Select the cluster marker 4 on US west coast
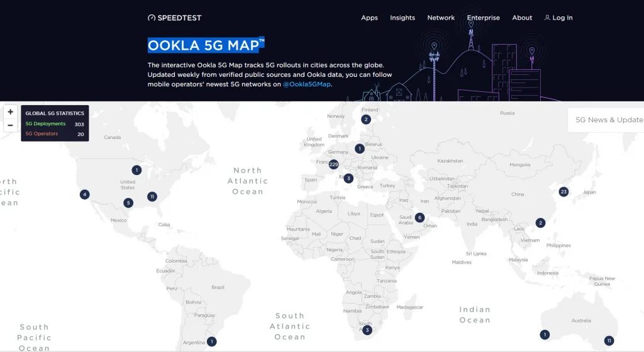This screenshot has height=352, width=644. pyautogui.click(x=85, y=195)
